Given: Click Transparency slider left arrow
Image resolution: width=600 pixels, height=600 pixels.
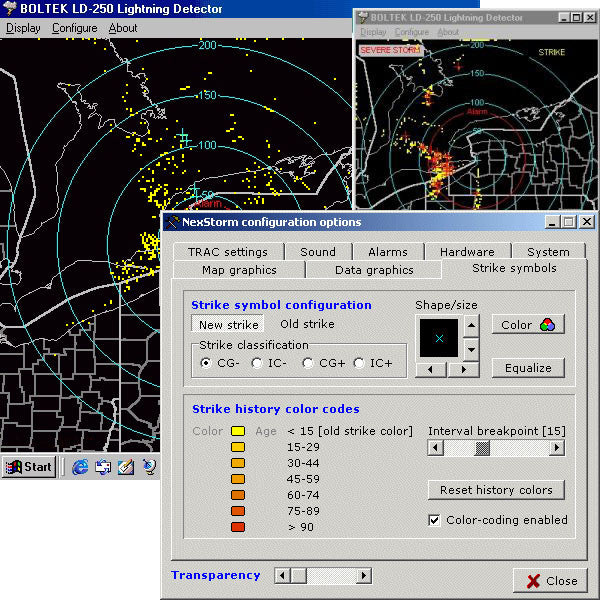Looking at the screenshot, I should [282, 576].
